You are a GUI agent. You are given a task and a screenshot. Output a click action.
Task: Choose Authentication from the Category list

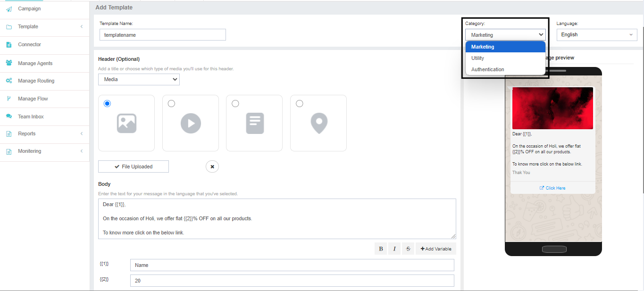[488, 69]
